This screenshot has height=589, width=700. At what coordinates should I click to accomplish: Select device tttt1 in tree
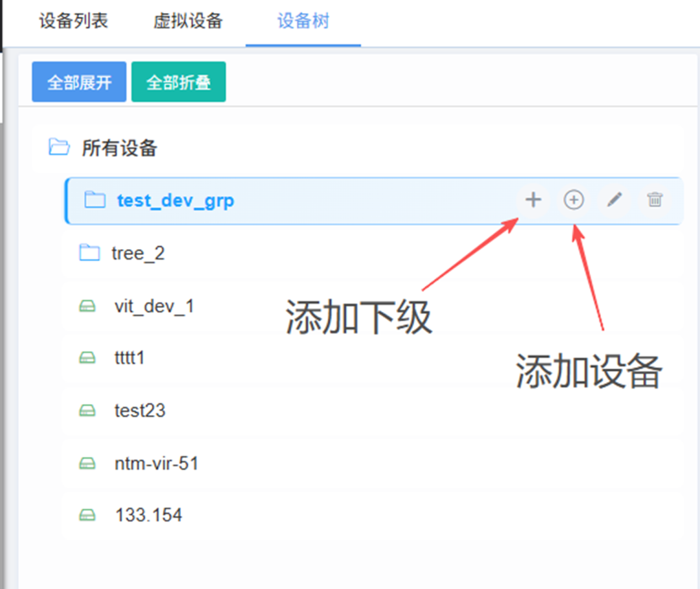[373, 358]
